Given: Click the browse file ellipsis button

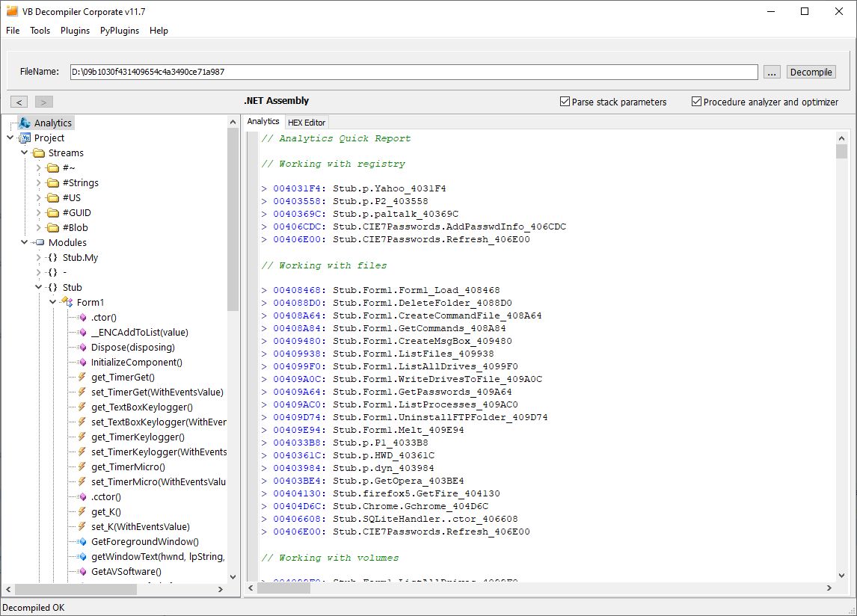Looking at the screenshot, I should (x=771, y=73).
